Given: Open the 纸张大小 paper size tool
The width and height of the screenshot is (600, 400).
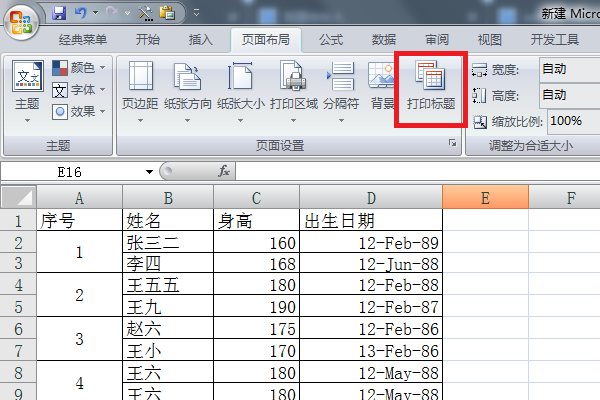Looking at the screenshot, I should point(241,86).
